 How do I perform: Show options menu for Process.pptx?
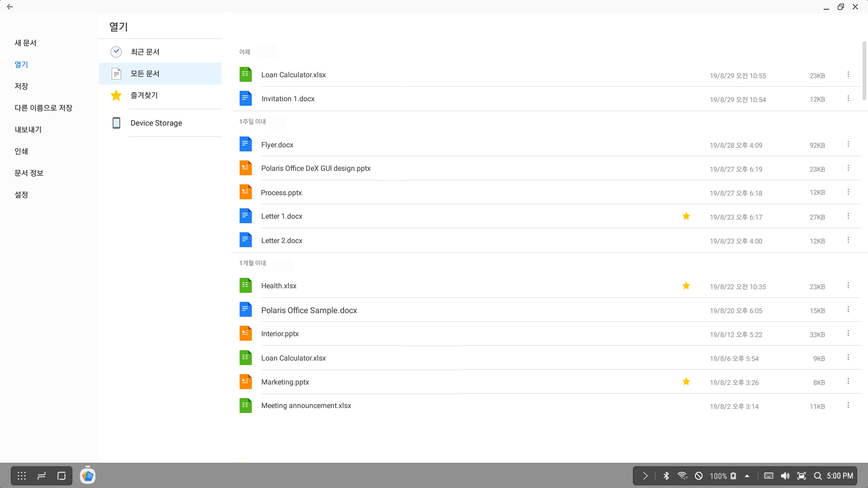[848, 192]
